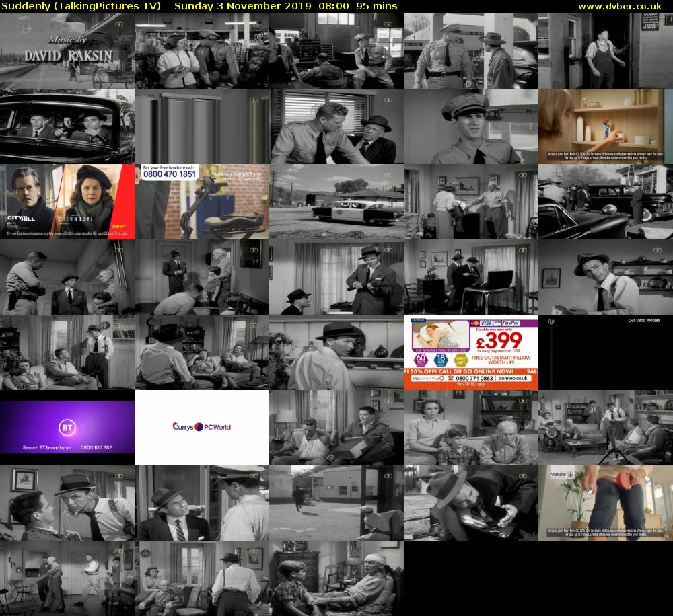
Task: View thumbnail of man in striped tie facing policeman
Action: pos(202,503)
